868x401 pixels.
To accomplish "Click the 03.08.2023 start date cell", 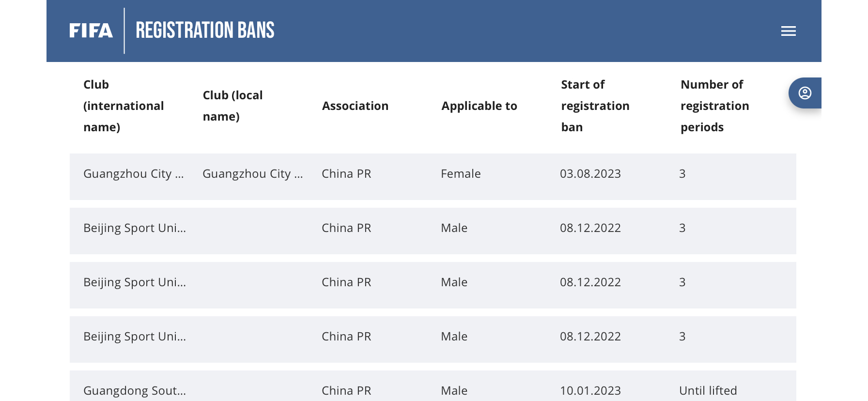I will point(590,173).
